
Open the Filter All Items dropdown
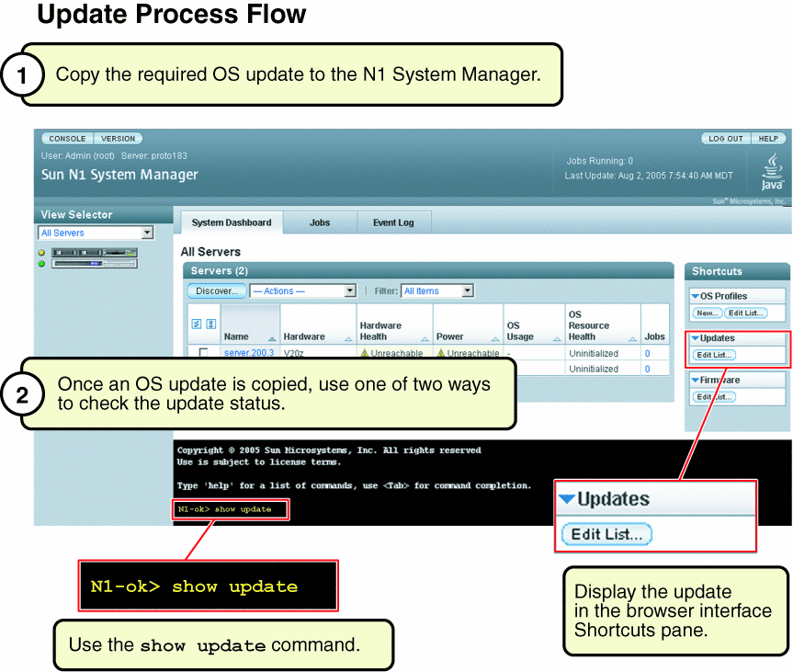pyautogui.click(x=437, y=291)
